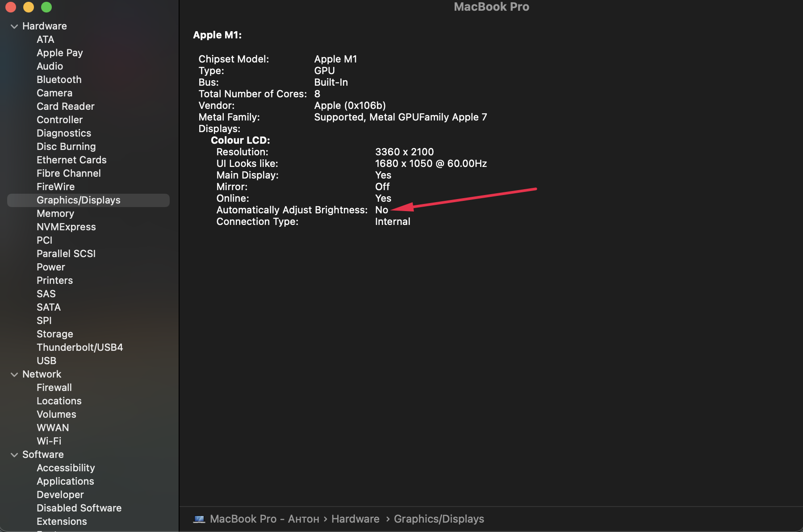
Task: Open Ethernet Cards info
Action: tap(71, 160)
